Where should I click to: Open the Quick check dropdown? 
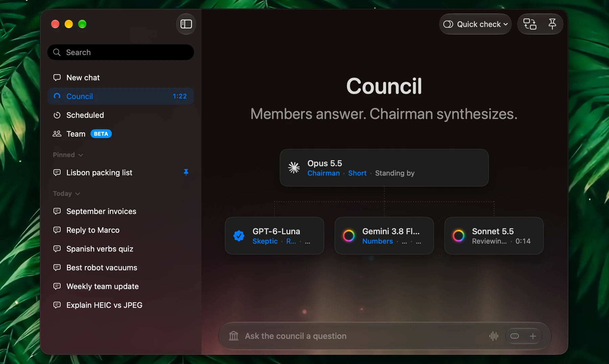click(475, 24)
